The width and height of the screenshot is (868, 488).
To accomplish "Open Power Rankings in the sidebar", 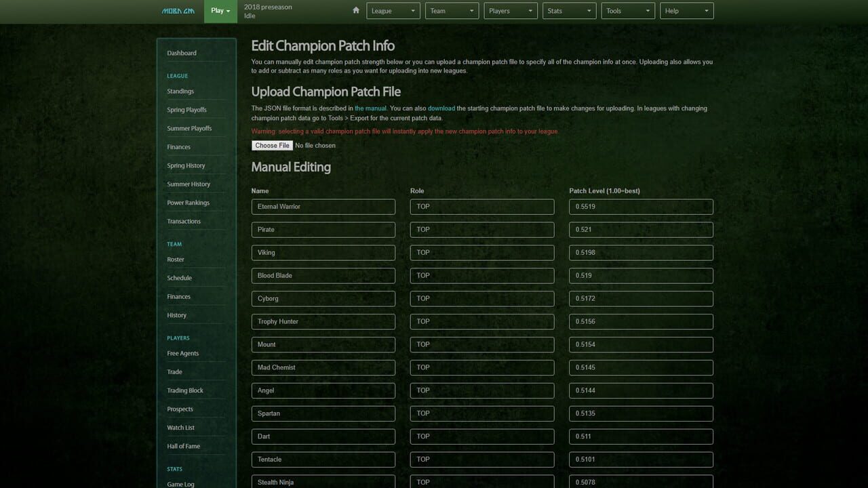I will (188, 203).
